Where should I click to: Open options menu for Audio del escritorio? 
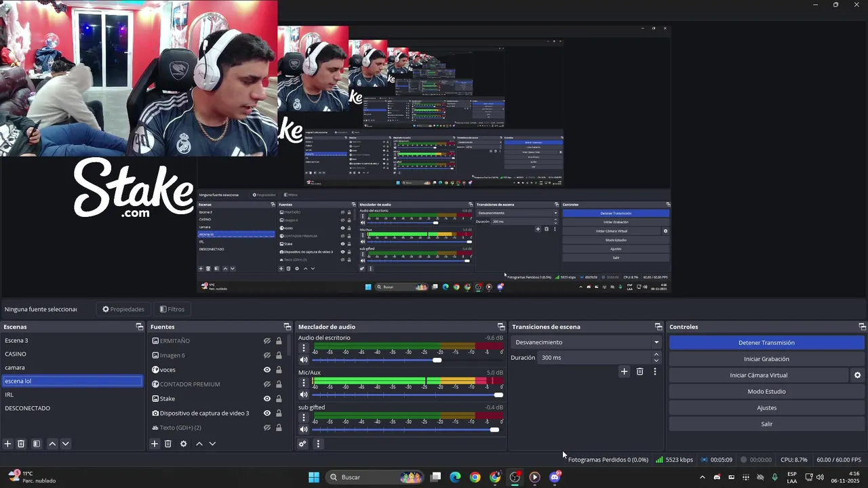[304, 348]
